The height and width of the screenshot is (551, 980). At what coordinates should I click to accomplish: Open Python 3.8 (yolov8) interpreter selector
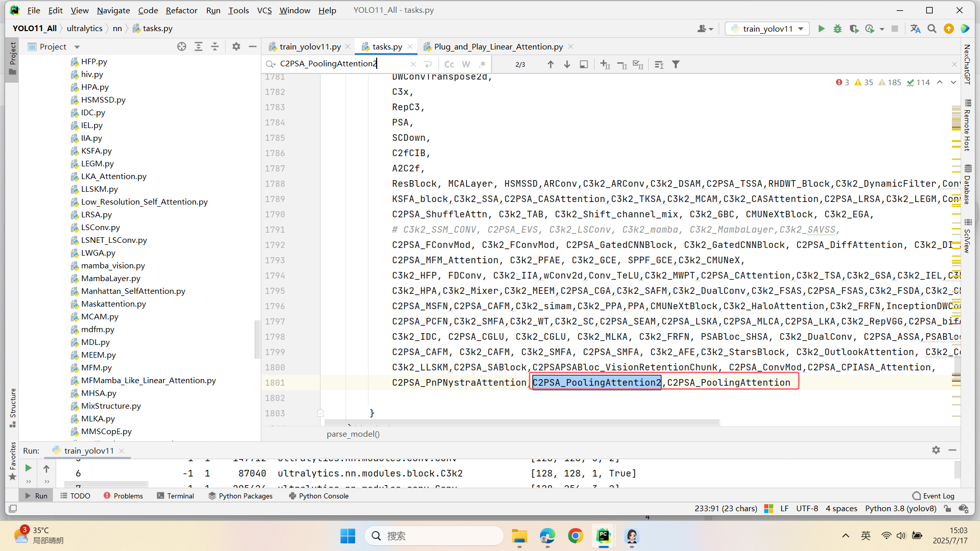tap(900, 508)
